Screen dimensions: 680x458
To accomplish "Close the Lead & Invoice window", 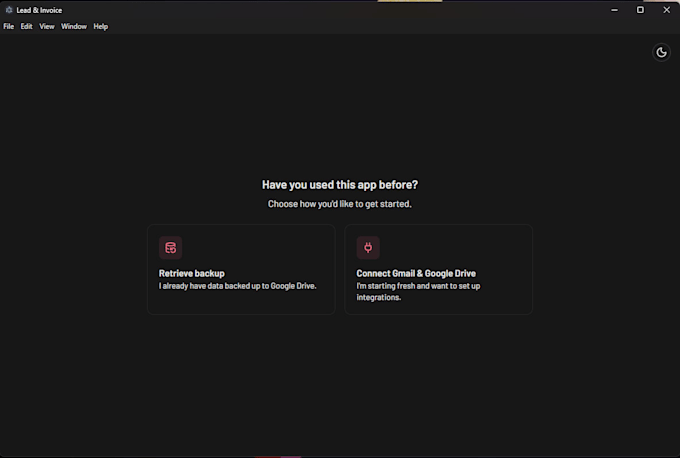I will pyautogui.click(x=667, y=10).
